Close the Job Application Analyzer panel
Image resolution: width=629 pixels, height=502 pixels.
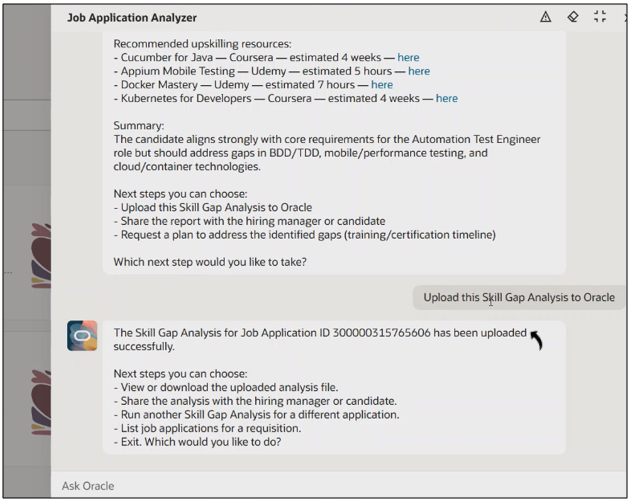tap(625, 17)
